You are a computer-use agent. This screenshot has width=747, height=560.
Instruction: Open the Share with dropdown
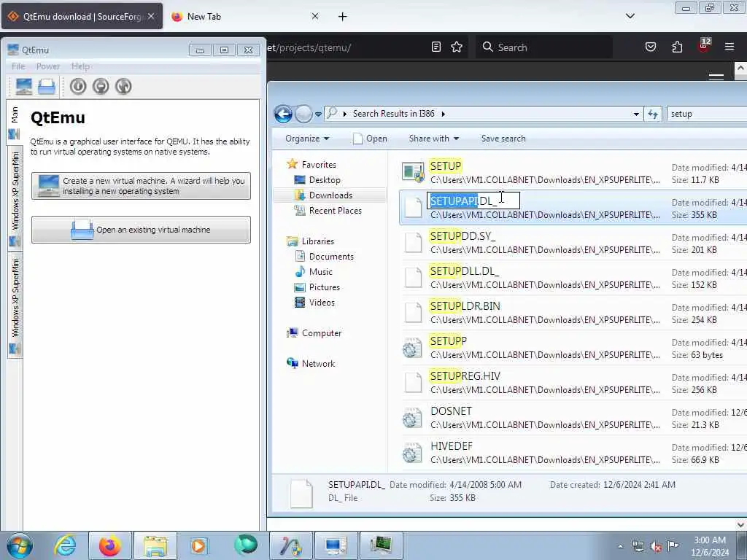[433, 139]
